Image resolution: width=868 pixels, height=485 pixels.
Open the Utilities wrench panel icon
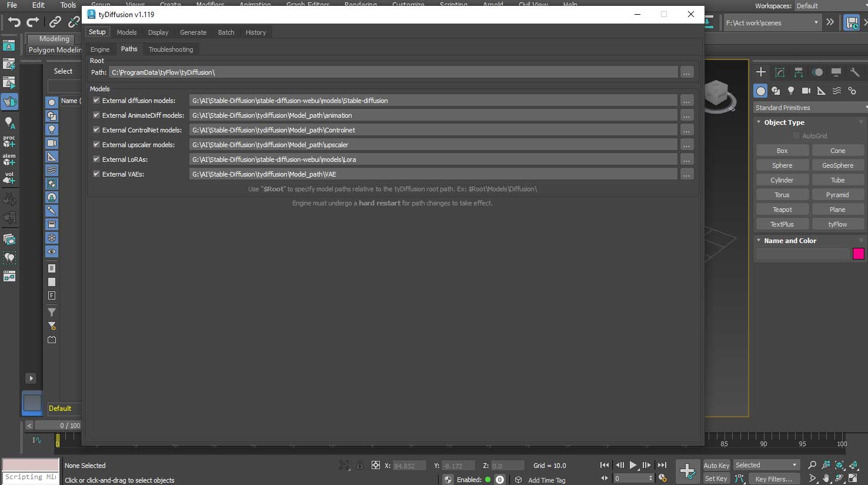point(854,72)
